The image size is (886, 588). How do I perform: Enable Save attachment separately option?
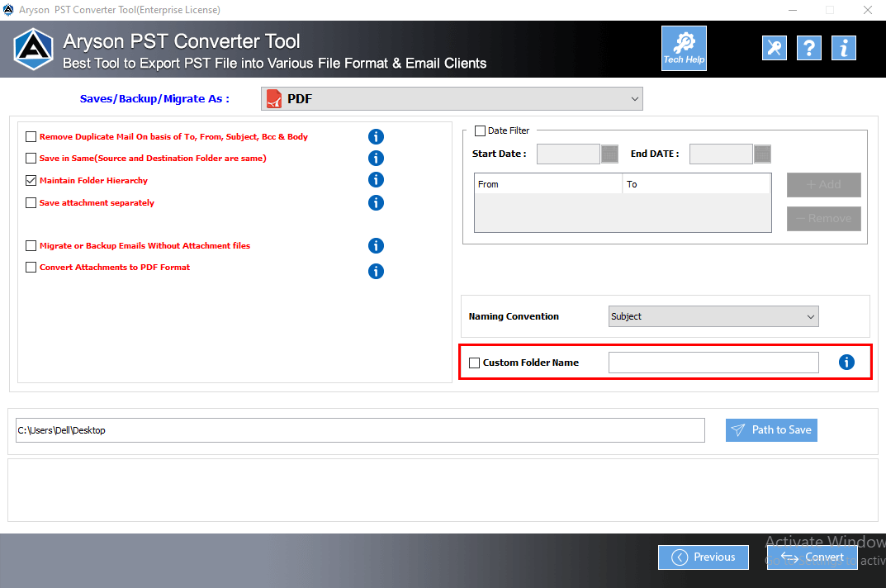pyautogui.click(x=31, y=202)
